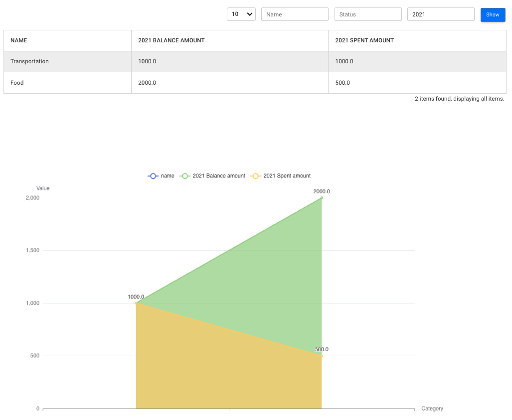The image size is (512, 420).
Task: Open the page size dropdown showing 10
Action: pyautogui.click(x=241, y=14)
